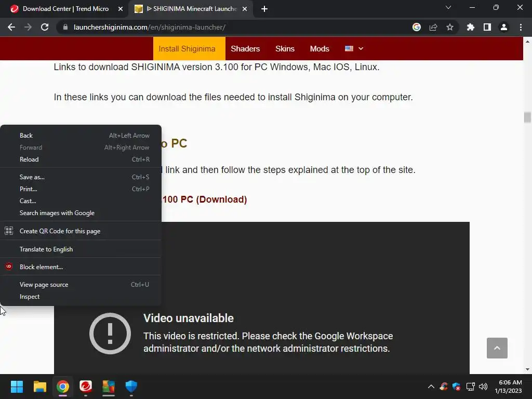Share this page icon
Screen dimensions: 532x399
(x=433, y=27)
